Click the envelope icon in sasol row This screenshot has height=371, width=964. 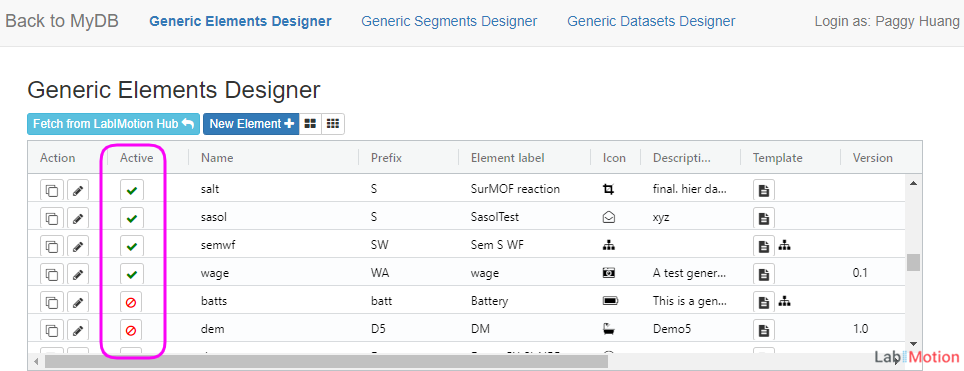point(609,217)
